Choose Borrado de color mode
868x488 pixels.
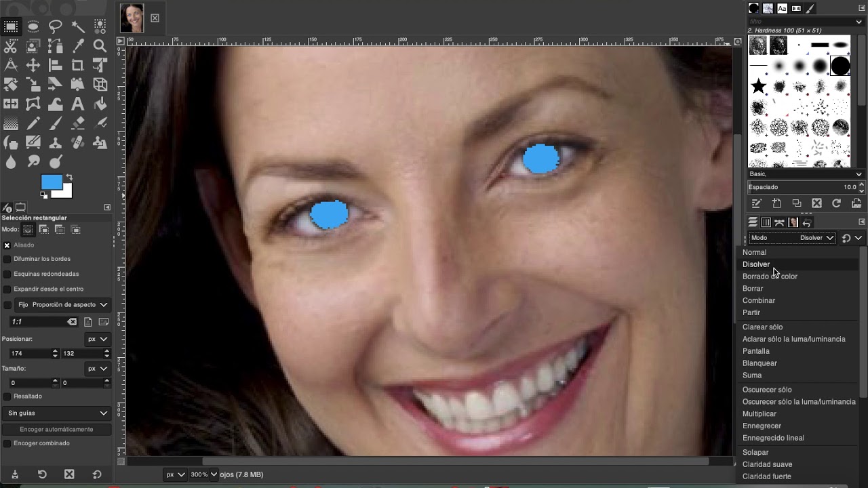770,277
